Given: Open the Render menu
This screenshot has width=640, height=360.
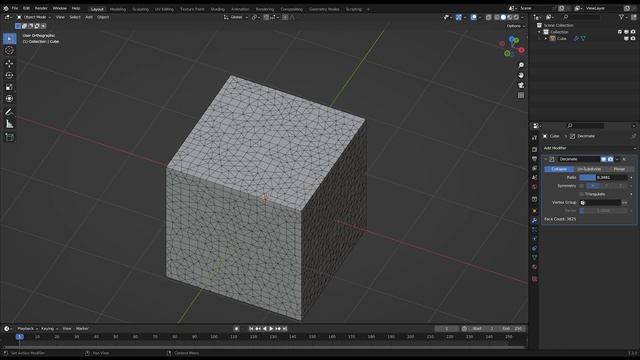Looking at the screenshot, I should point(41,8).
